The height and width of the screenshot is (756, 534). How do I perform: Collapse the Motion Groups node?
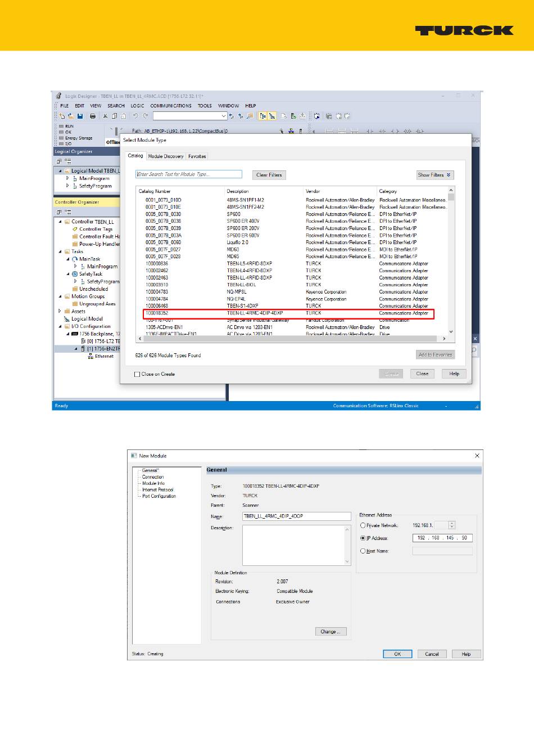pos(60,296)
